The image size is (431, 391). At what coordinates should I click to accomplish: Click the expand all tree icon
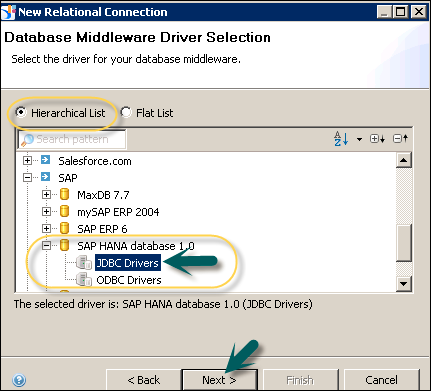377,138
